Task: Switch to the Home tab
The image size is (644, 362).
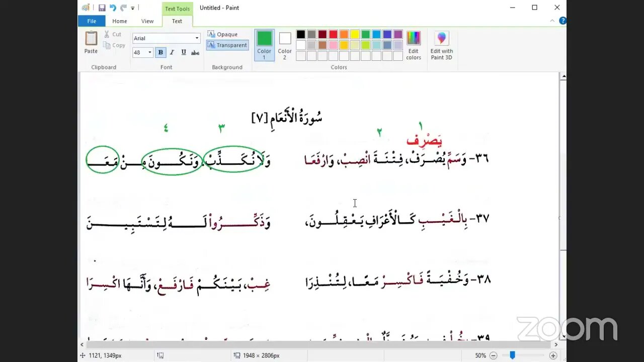Action: click(x=120, y=21)
